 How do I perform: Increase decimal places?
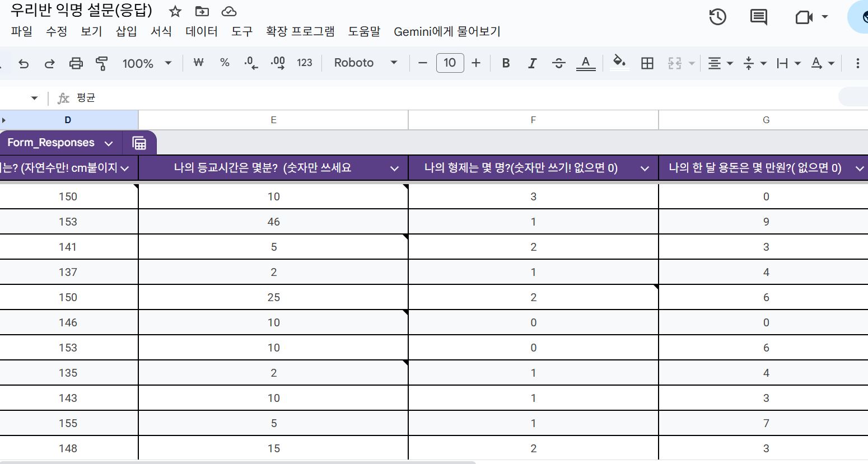(x=278, y=63)
